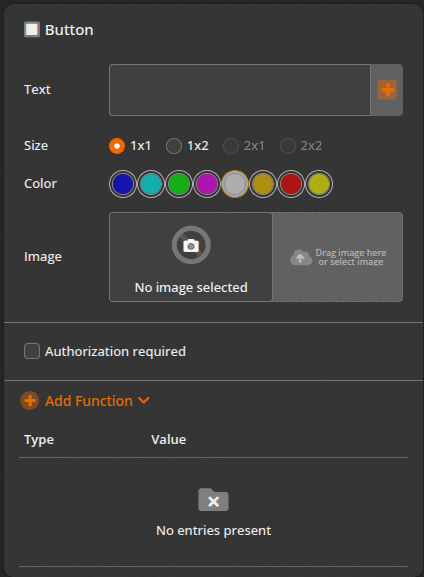Image resolution: width=424 pixels, height=577 pixels.
Task: Select the 1x1 size radio button
Action: [117, 146]
